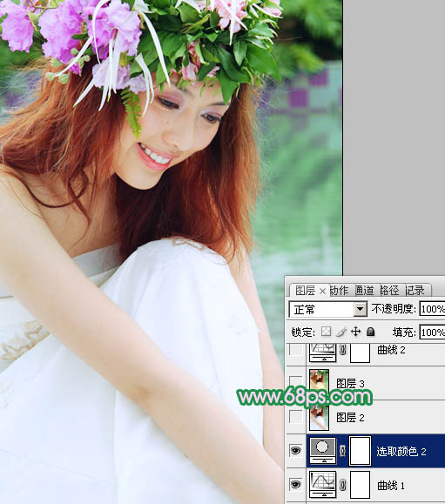The height and width of the screenshot is (504, 445).
Task: Click the lock transparent pixels icon
Action: (x=326, y=332)
